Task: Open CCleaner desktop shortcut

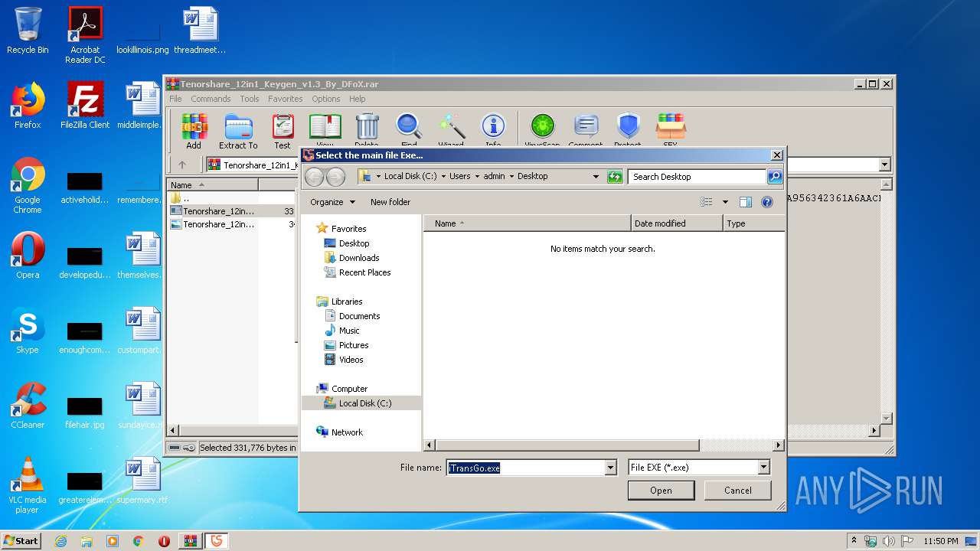Action: tap(28, 406)
